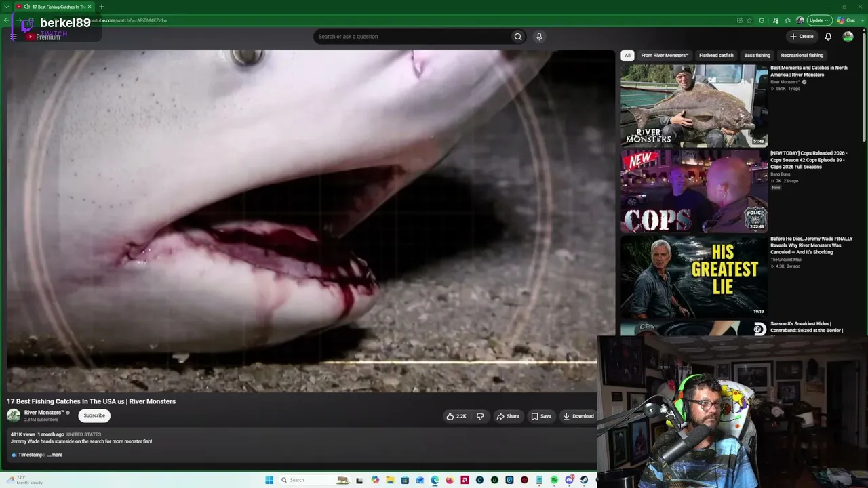Image resolution: width=868 pixels, height=488 pixels.
Task: Close the 17 Best Fishing Catches tab
Action: point(90,7)
